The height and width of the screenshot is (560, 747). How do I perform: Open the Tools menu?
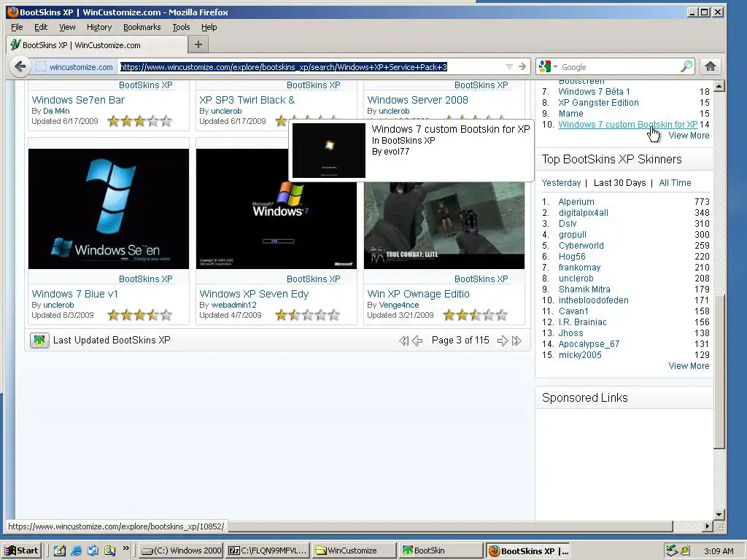(181, 27)
